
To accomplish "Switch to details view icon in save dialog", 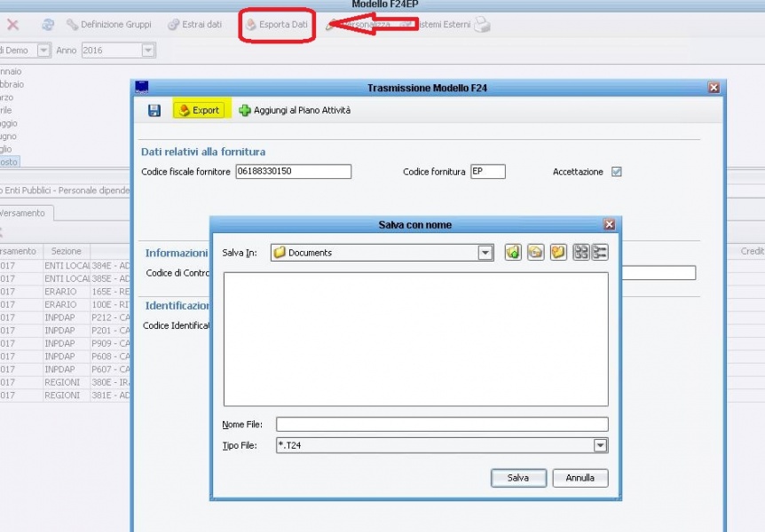I will coord(600,252).
